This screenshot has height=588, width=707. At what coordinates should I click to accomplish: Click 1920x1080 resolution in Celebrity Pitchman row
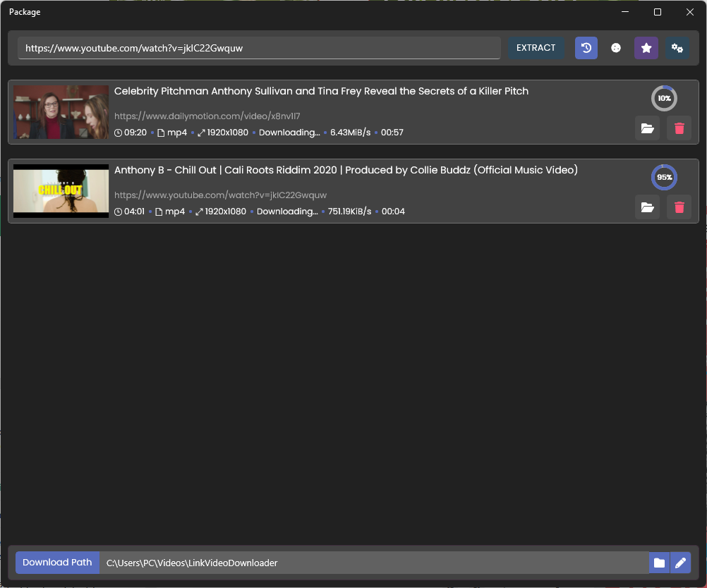(x=228, y=133)
